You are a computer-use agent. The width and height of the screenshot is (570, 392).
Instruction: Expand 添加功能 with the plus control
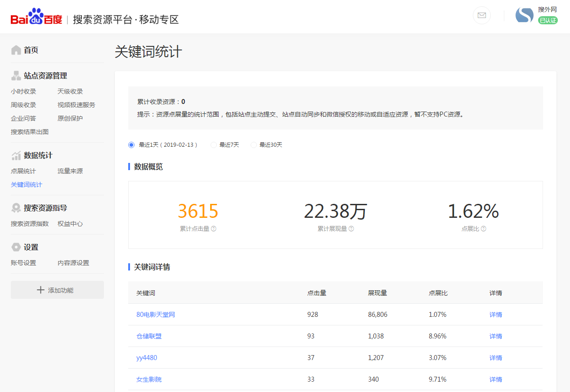pyautogui.click(x=57, y=289)
